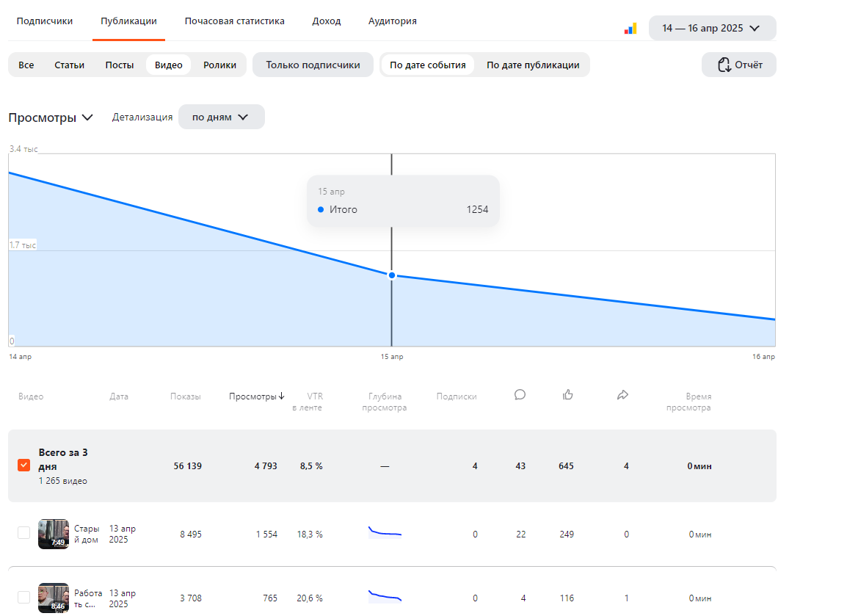Click the Подписки column header
This screenshot has width=847, height=616.
pyautogui.click(x=457, y=396)
